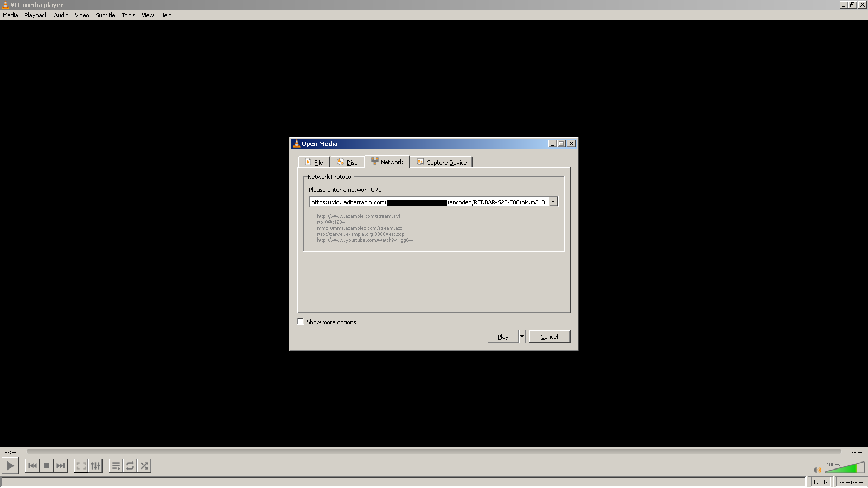The width and height of the screenshot is (868, 488).
Task: Click the time display at the status bar right
Action: [851, 482]
